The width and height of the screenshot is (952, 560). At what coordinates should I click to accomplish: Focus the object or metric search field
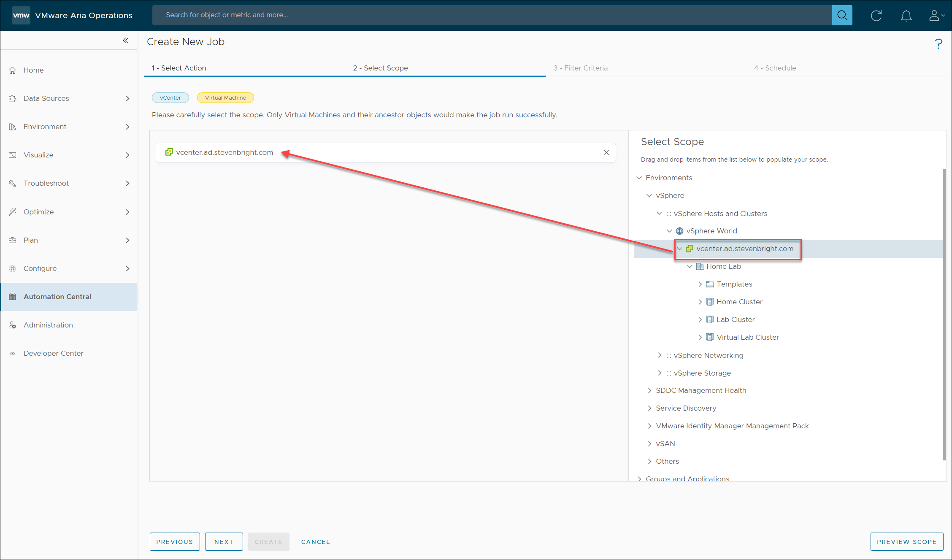pyautogui.click(x=492, y=15)
